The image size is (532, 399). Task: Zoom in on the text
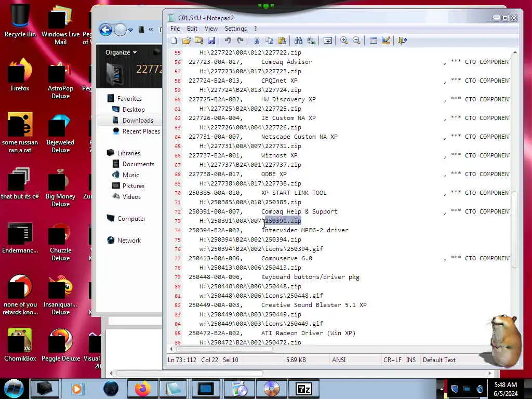click(x=344, y=41)
